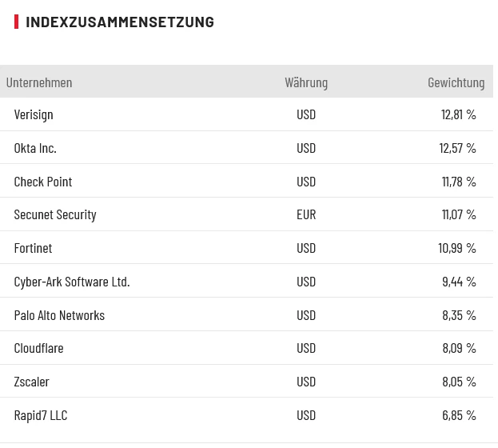Screen dimensions: 498x448
Task: Sort by the Unternehmen column header
Action: click(39, 82)
